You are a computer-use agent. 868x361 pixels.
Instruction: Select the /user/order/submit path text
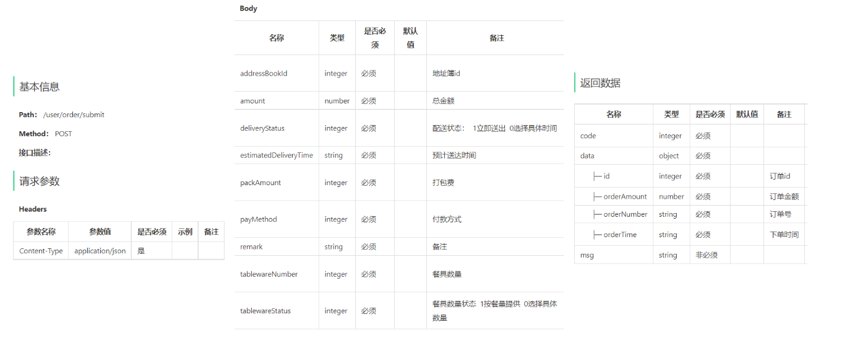click(74, 115)
